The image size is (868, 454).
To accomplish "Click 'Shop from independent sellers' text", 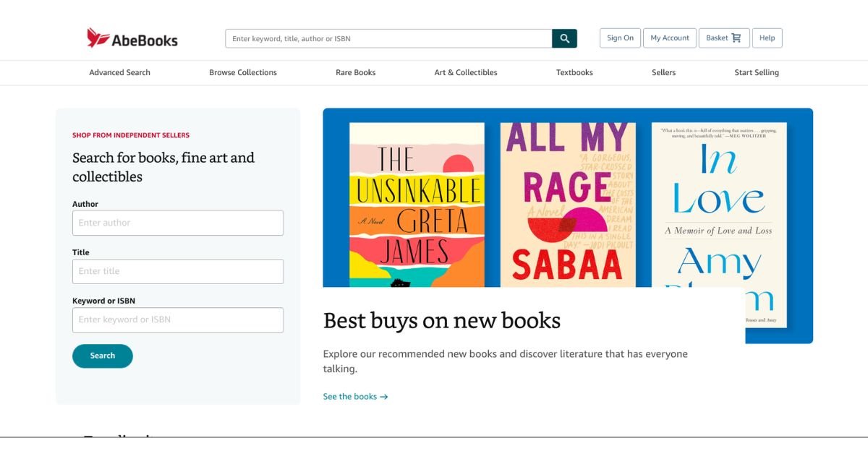I will (131, 135).
